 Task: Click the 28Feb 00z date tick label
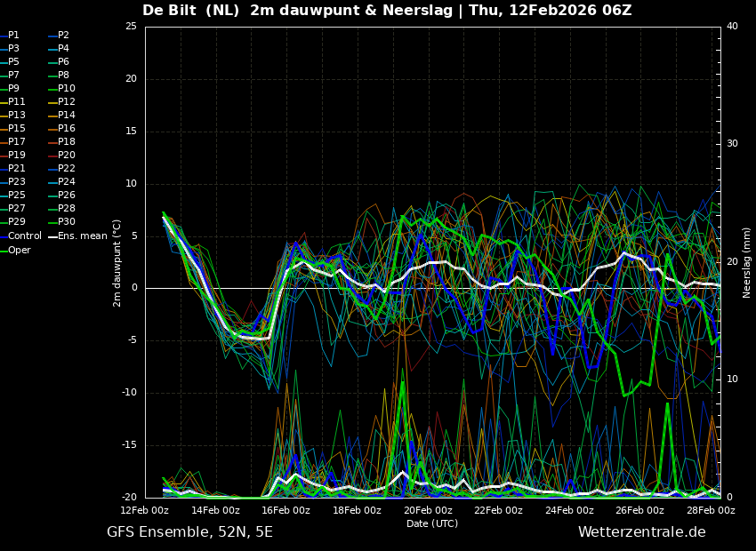(x=711, y=511)
